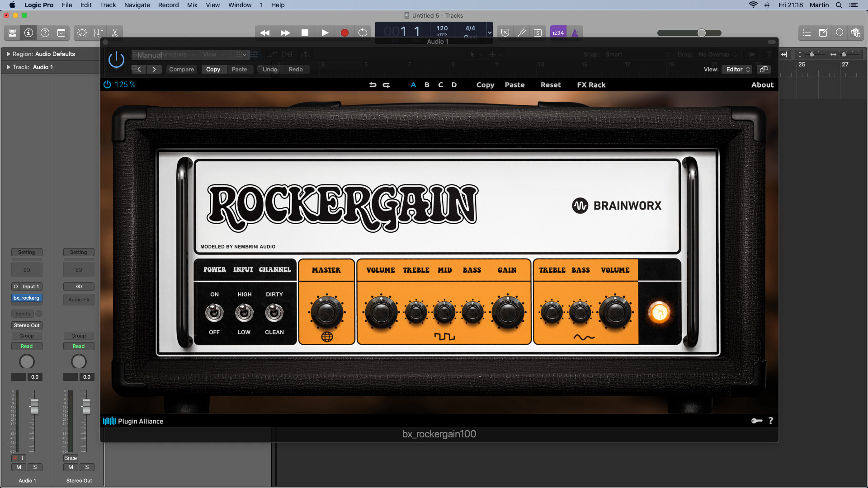Click the MASTER knob
868x488 pixels.
point(326,312)
